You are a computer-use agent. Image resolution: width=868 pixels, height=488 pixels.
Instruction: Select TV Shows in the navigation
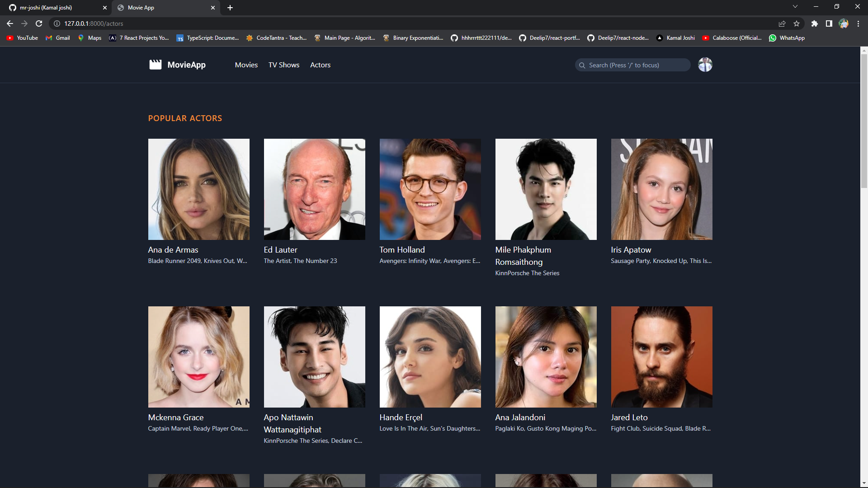(x=283, y=65)
